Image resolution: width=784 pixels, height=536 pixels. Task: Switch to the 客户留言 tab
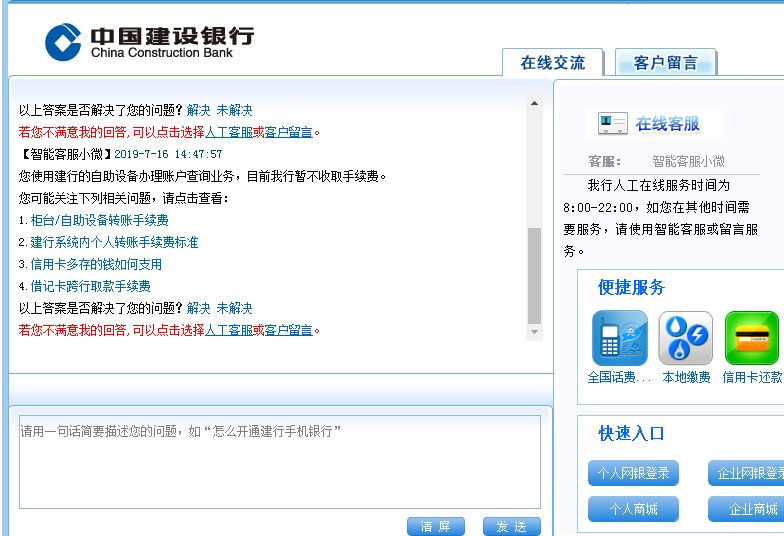[666, 62]
